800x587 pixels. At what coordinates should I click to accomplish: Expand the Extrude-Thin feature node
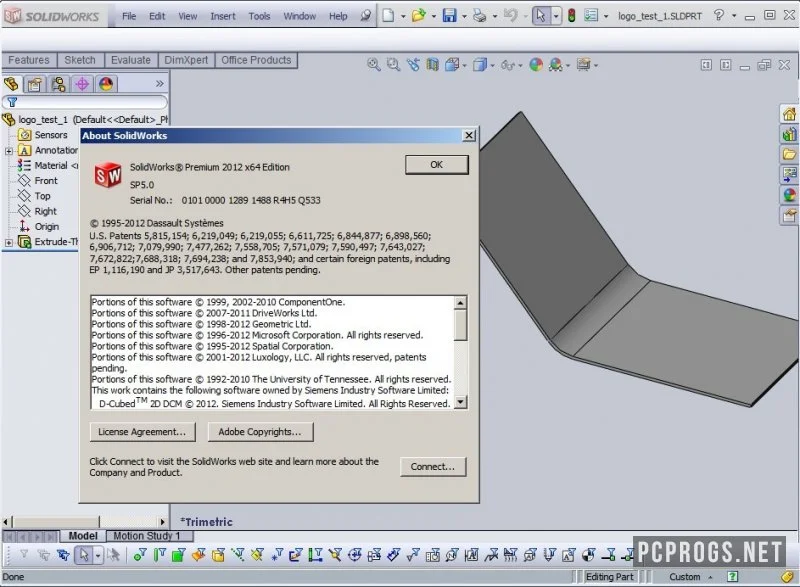pos(9,243)
